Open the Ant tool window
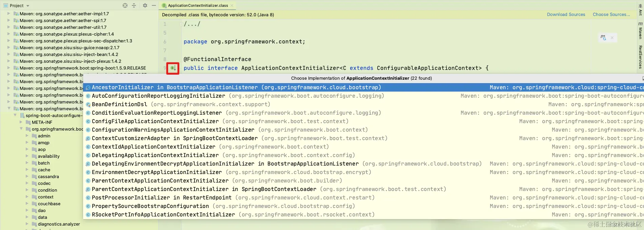The width and height of the screenshot is (644, 230). click(x=640, y=9)
